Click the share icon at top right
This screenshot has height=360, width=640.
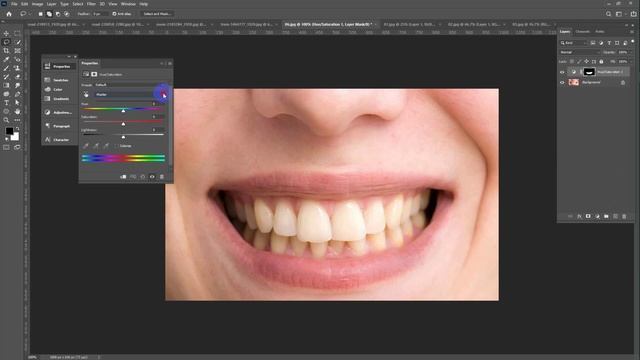633,14
